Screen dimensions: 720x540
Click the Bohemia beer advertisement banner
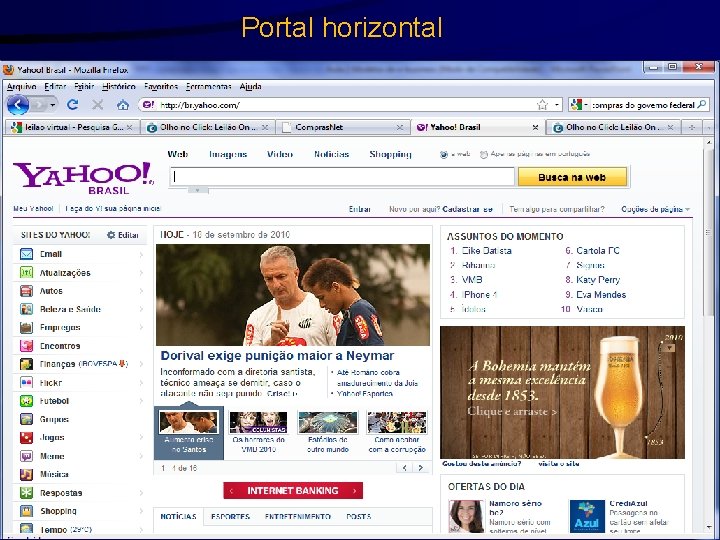[562, 393]
